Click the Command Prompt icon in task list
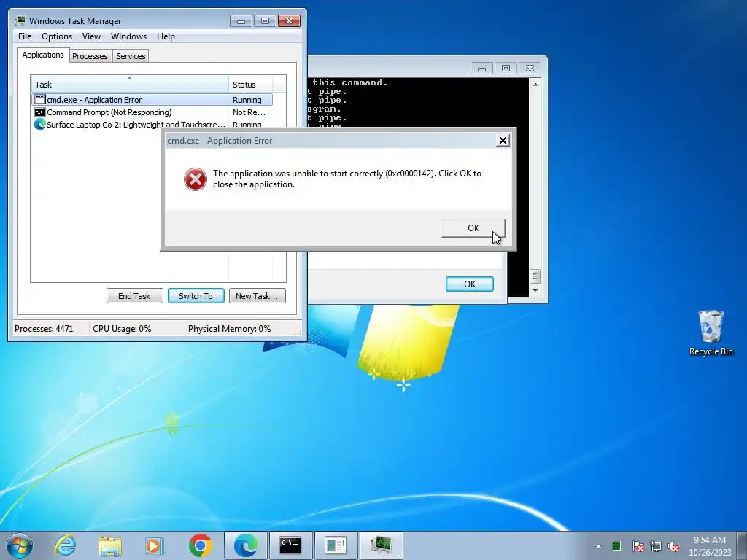Viewport: 747px width, 560px height. [40, 112]
